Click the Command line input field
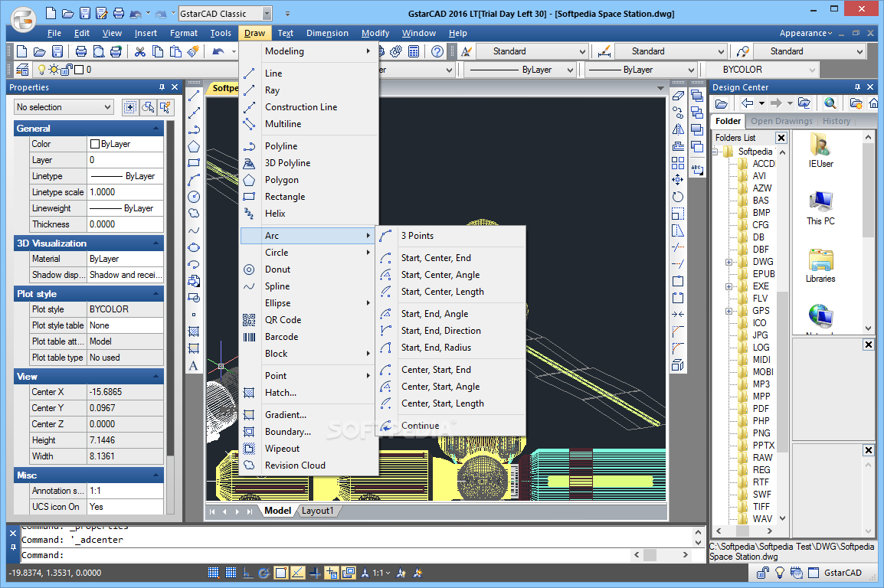884x588 pixels. point(324,555)
